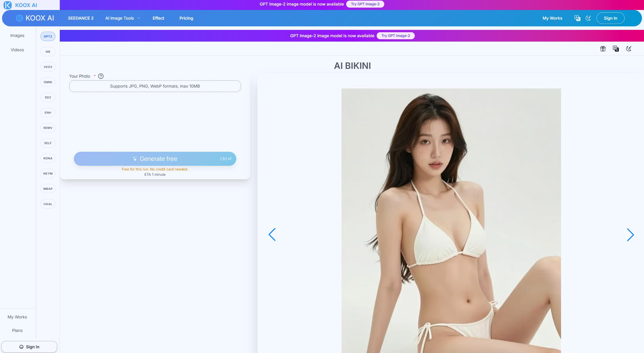The width and height of the screenshot is (644, 353).
Task: Select the GPT2 model chip
Action: [x=48, y=36]
